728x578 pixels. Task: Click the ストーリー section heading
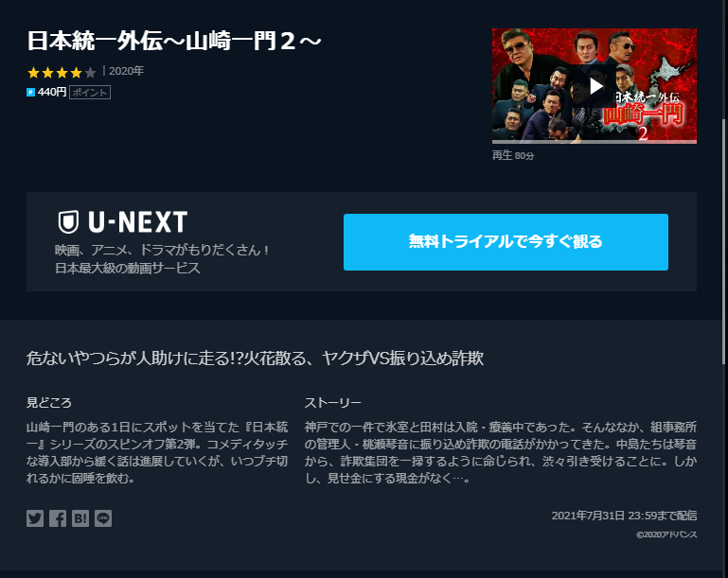point(333,403)
